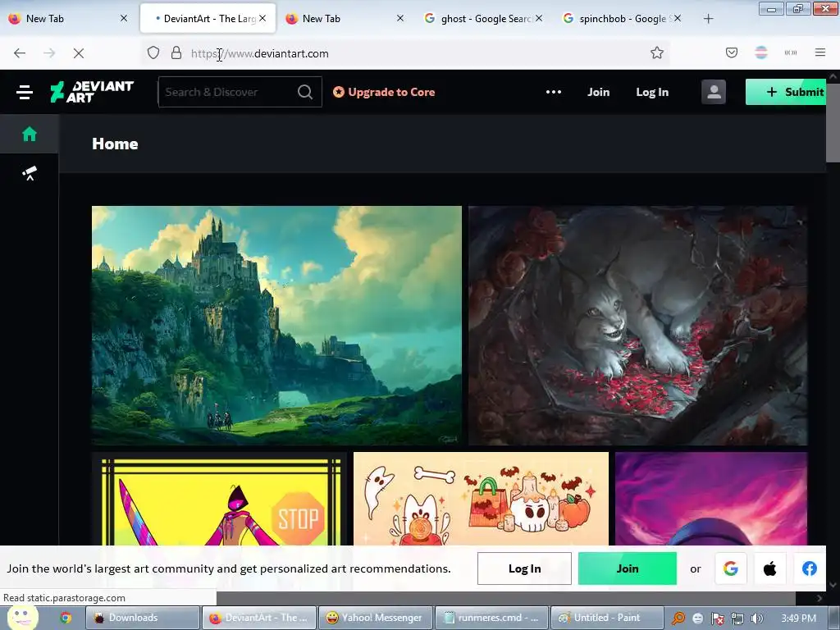Viewport: 840px width, 630px height.
Task: Sign in with Apple icon
Action: tap(769, 568)
